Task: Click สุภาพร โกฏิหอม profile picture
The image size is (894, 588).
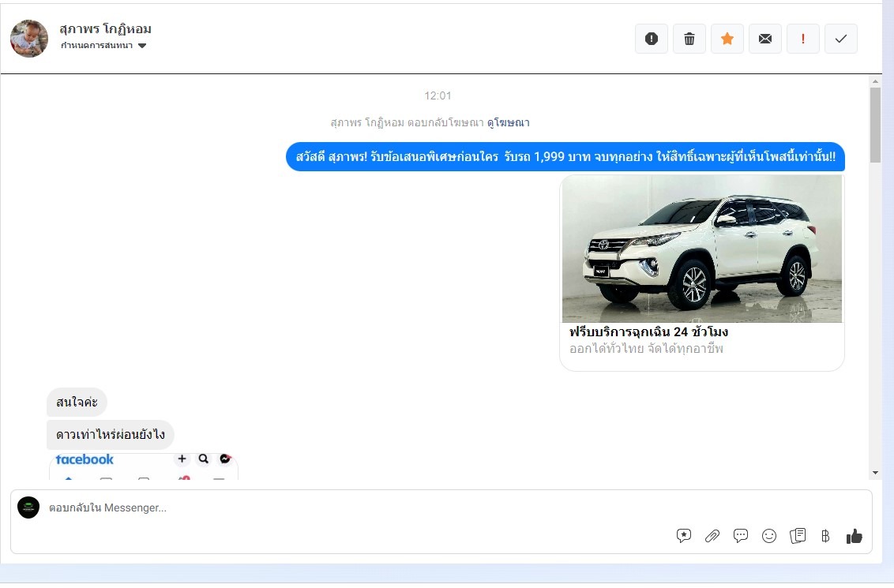Action: click(29, 39)
